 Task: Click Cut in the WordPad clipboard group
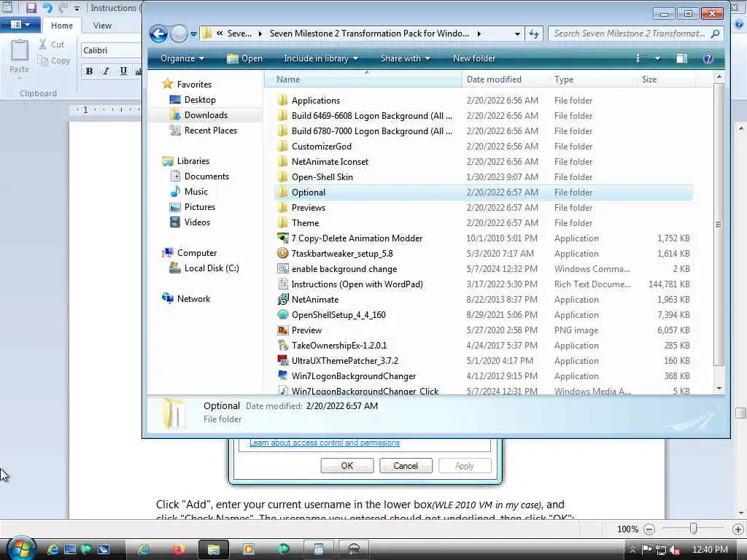click(52, 44)
